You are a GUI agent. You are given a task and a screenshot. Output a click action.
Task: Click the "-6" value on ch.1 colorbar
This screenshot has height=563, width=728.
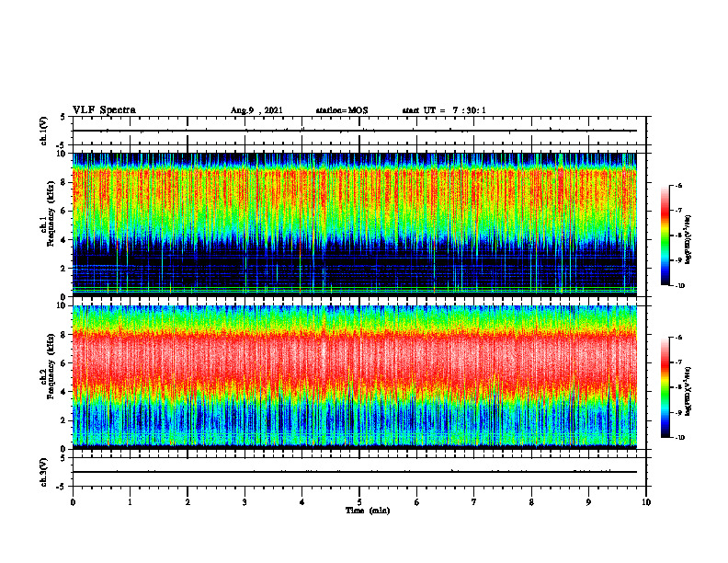(678, 185)
